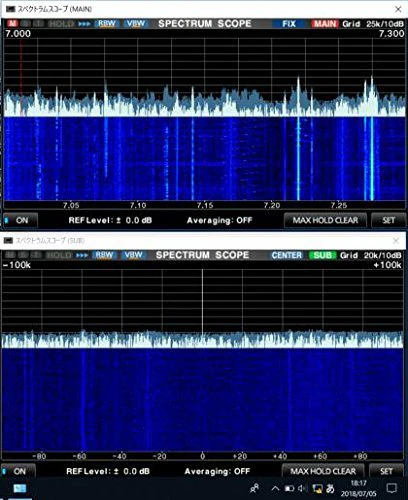Viewport: 408px width, 500px height.
Task: Click MAX HOLD CLEAR in SUB scope
Action: tap(323, 471)
